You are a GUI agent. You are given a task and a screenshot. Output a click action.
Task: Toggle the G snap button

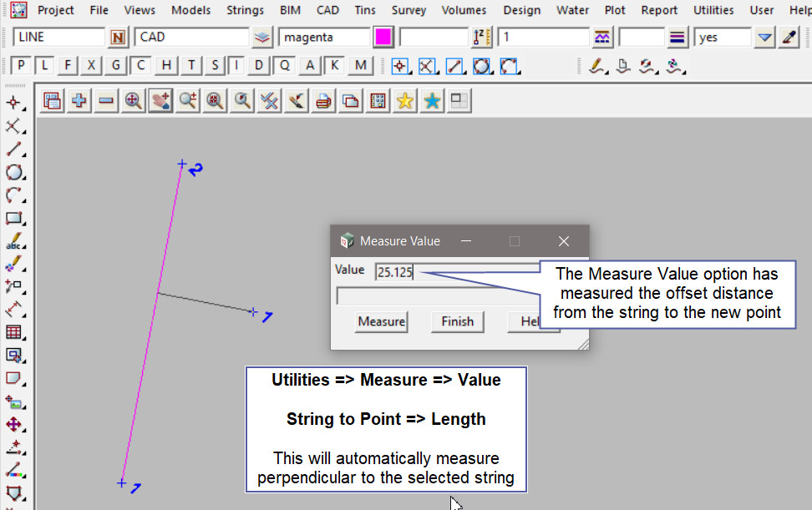pos(116,66)
